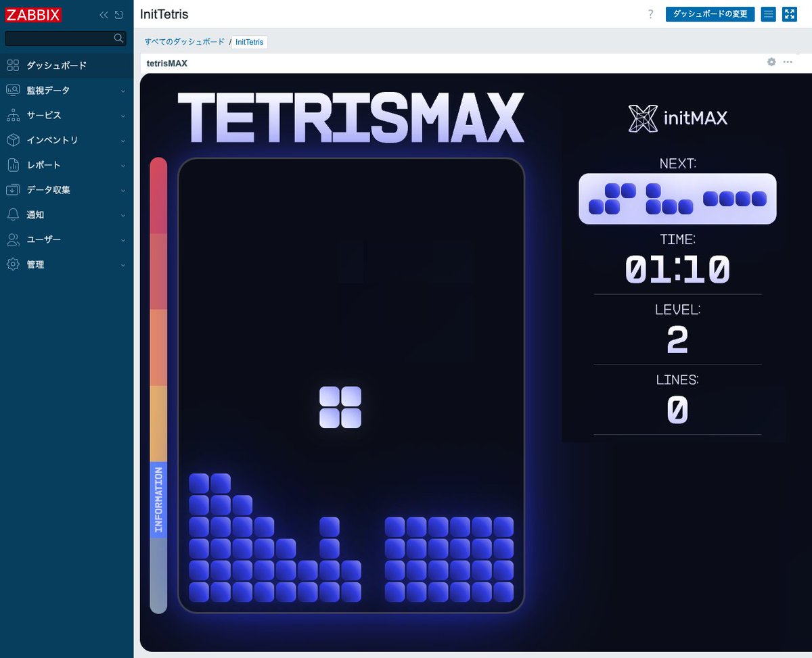Image resolution: width=812 pixels, height=658 pixels.
Task: Open the インベントリ menu section
Action: 66,141
